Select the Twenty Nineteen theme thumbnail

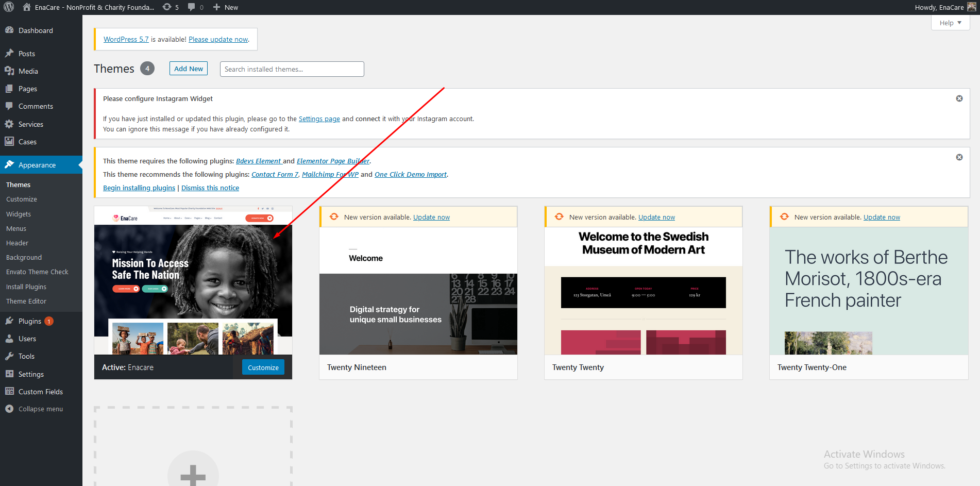pos(418,291)
